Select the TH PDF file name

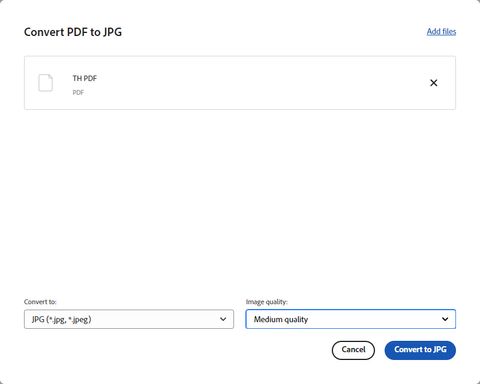point(85,78)
